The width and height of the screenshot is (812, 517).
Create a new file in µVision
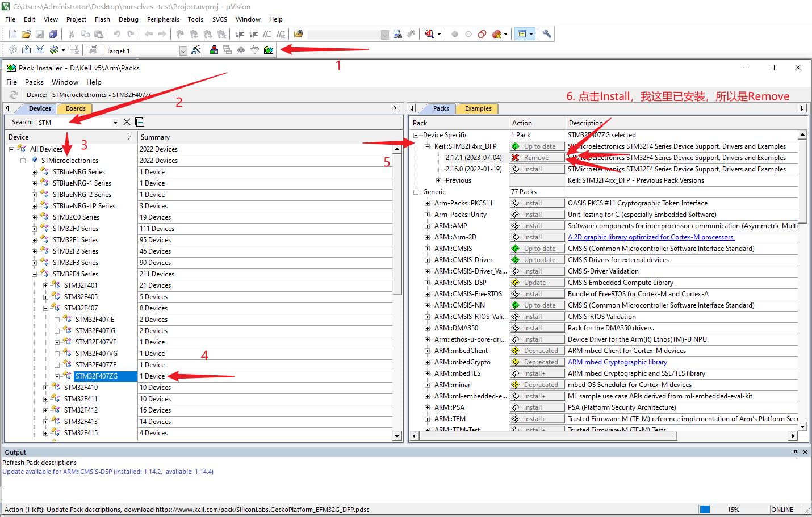[x=12, y=34]
